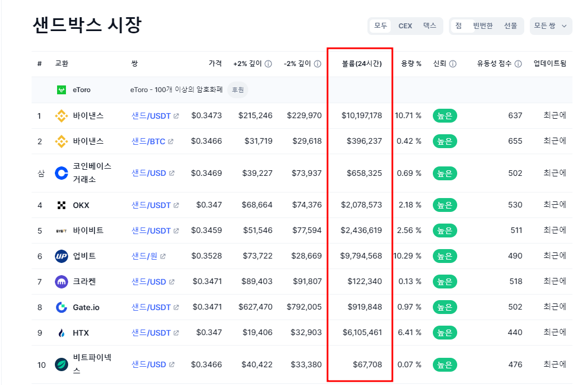Enable the 빈번한 filter option
Viewport: 588px width, 385px height.
[x=484, y=26]
